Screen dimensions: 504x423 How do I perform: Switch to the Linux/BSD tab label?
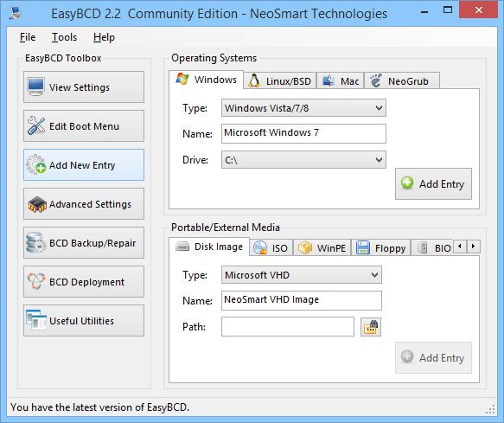289,81
